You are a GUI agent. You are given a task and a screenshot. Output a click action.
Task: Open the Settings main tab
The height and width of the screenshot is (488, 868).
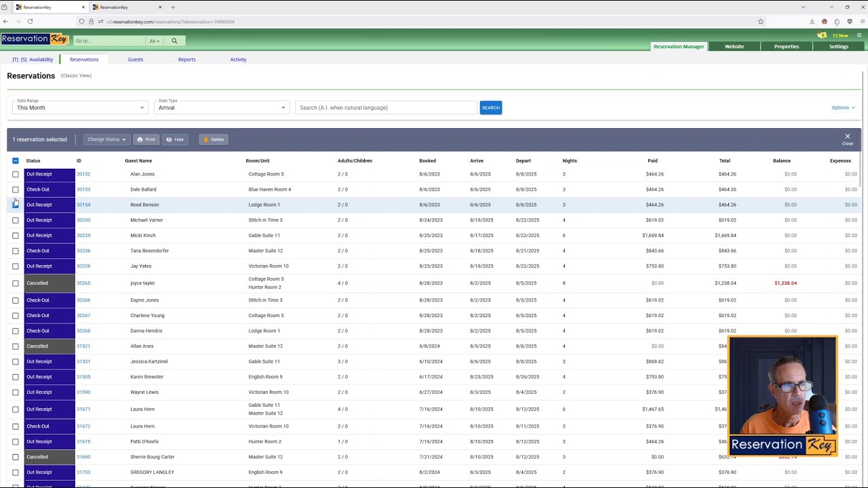tap(839, 46)
